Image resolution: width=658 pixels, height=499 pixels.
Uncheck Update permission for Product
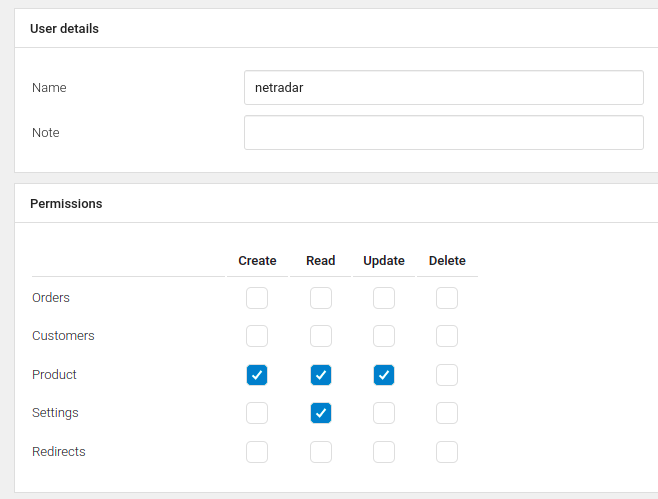[384, 375]
